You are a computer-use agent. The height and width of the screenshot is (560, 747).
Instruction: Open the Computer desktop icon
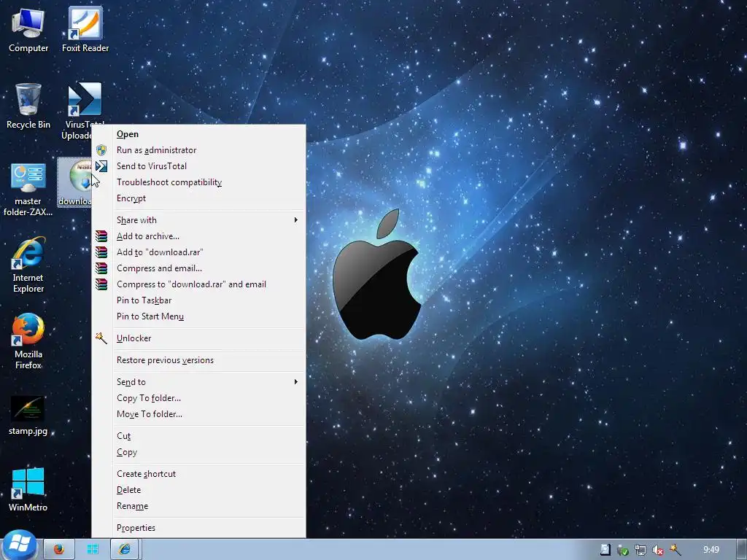coord(28,29)
